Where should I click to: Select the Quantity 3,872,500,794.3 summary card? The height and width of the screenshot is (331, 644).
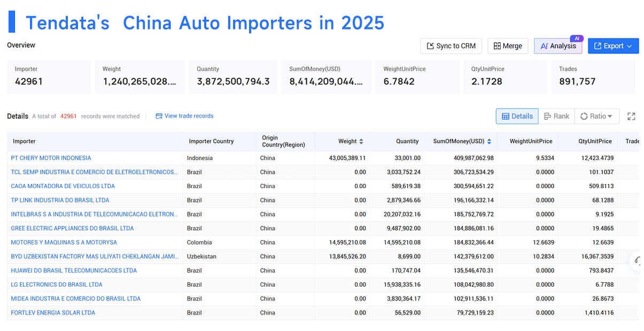(x=233, y=77)
